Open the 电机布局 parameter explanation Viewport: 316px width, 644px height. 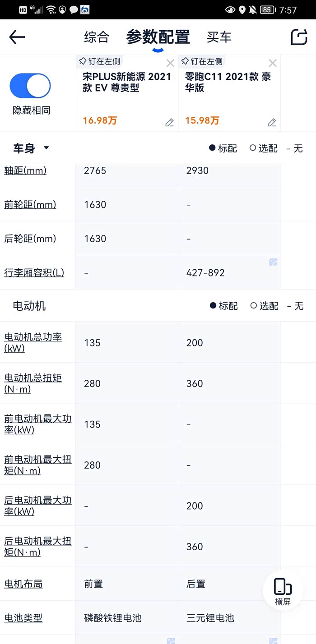pyautogui.click(x=23, y=584)
